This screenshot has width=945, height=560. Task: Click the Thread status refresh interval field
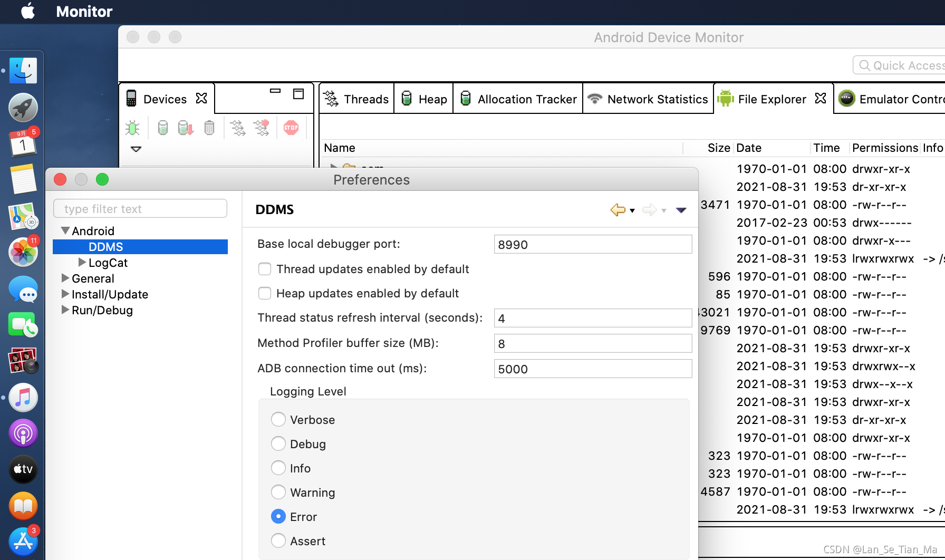[593, 318]
